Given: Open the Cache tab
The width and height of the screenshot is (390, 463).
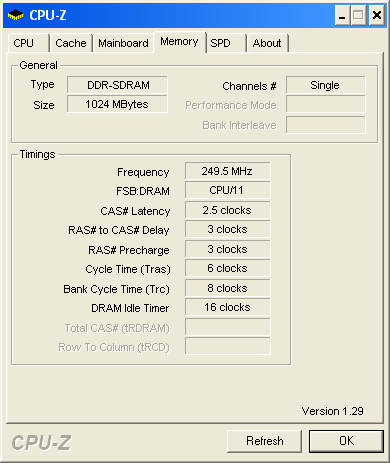Looking at the screenshot, I should (x=71, y=43).
